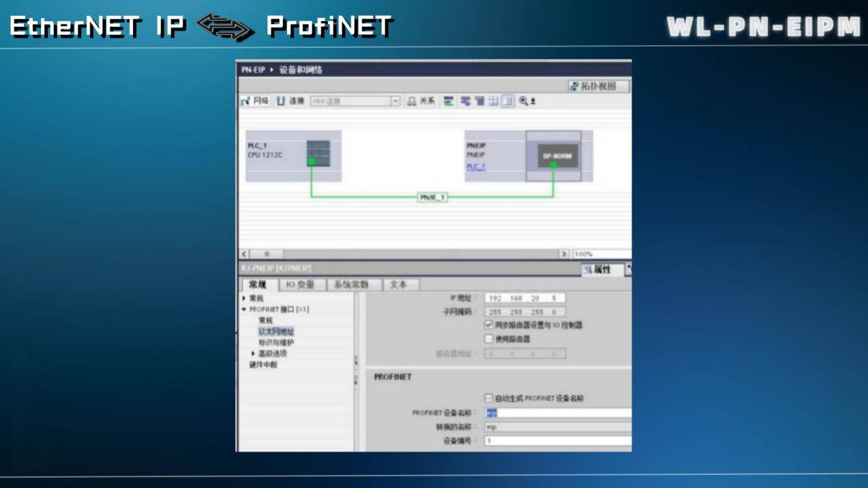Click the 转换的名称 field
The image size is (868, 488).
[x=558, y=426]
